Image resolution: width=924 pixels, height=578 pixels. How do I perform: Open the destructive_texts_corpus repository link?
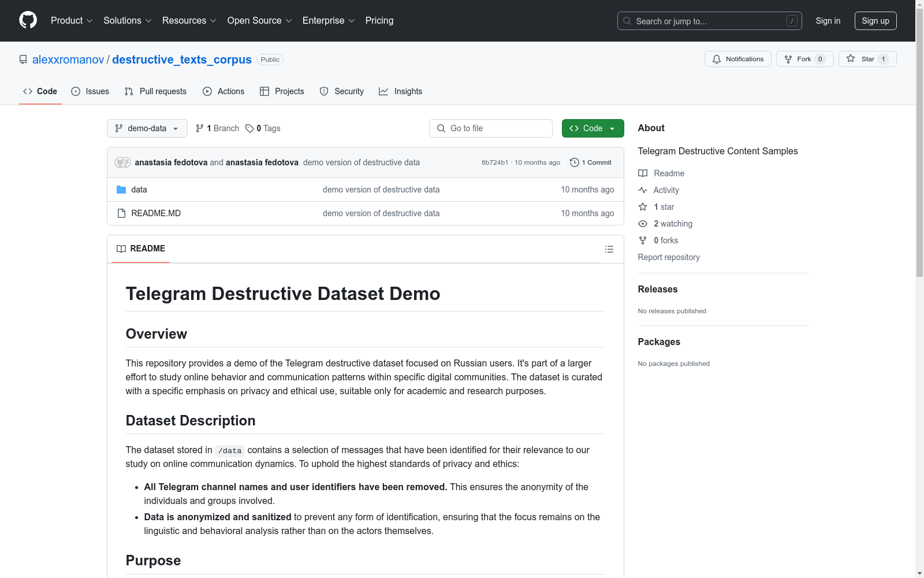pos(182,60)
